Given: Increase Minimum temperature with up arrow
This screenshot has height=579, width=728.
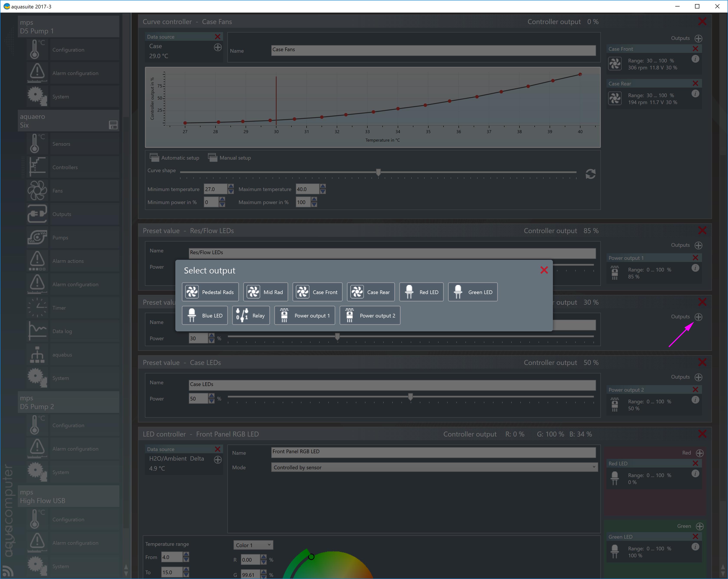Looking at the screenshot, I should tap(231, 186).
